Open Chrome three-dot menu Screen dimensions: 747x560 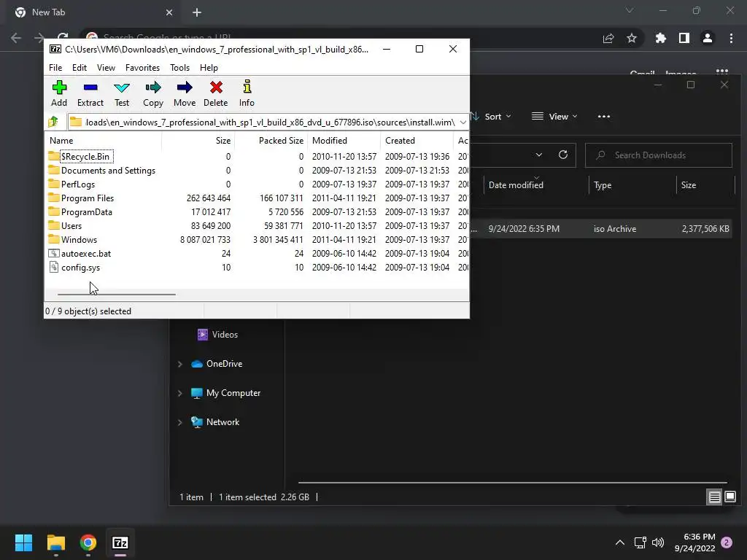click(731, 38)
